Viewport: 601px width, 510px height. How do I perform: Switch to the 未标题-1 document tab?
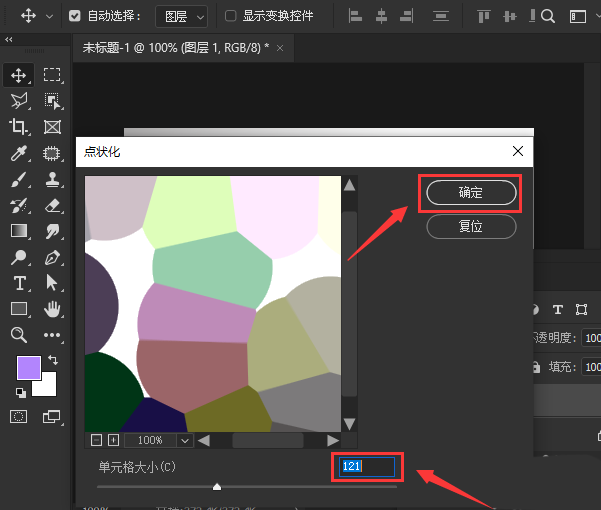coord(176,48)
